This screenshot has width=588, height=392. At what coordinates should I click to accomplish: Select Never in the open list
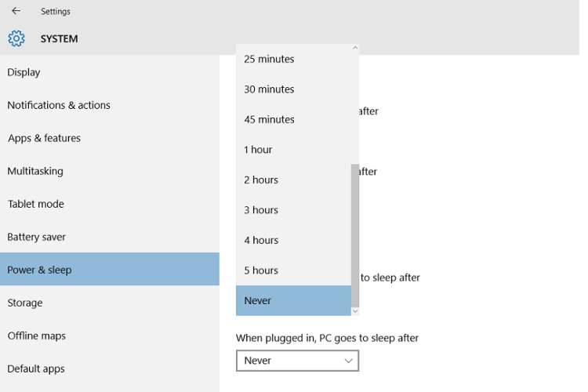point(294,300)
